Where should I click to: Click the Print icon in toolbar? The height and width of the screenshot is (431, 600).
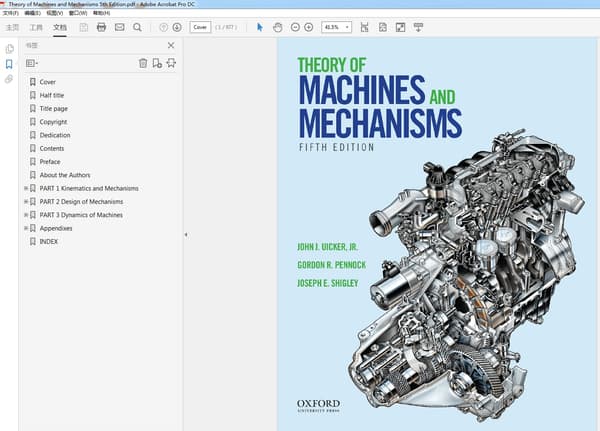[x=101, y=27]
